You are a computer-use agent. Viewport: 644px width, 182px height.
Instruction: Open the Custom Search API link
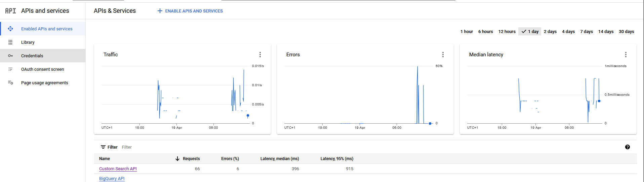(x=118, y=169)
